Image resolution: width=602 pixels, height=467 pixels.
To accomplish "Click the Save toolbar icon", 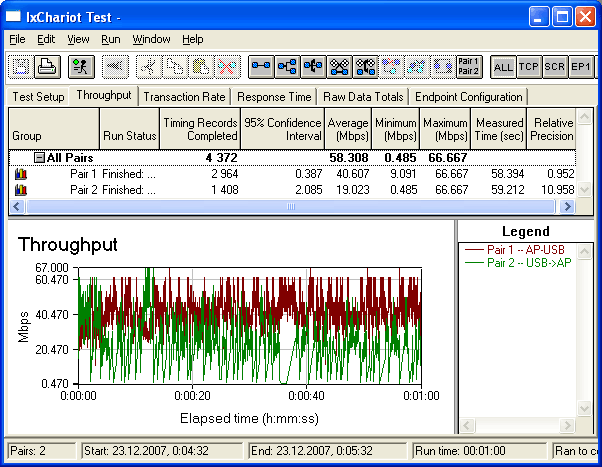I will 21,67.
